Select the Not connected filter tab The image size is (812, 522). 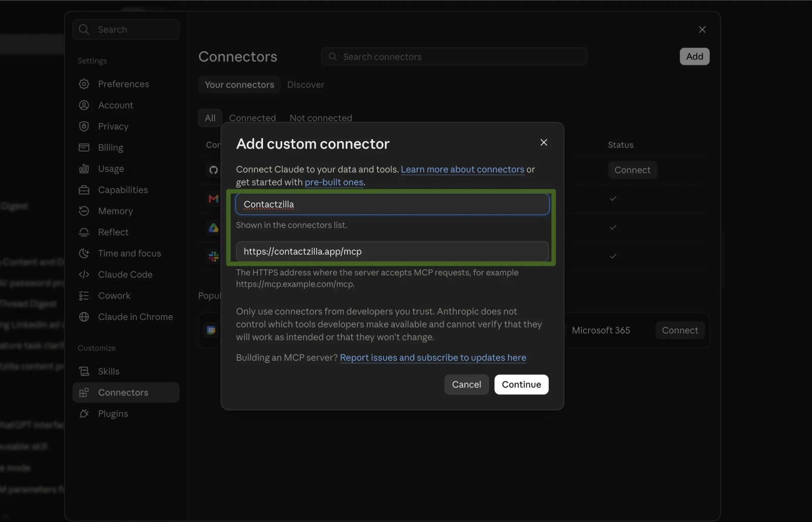(321, 118)
